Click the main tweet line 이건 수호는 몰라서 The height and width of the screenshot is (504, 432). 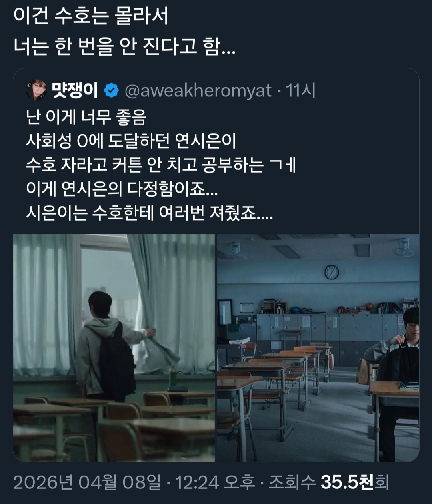[x=90, y=17]
